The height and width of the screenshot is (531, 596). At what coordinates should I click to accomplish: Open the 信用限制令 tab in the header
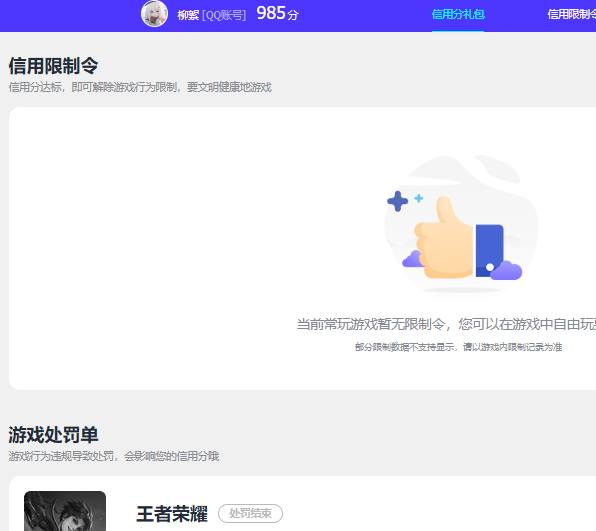[x=571, y=14]
